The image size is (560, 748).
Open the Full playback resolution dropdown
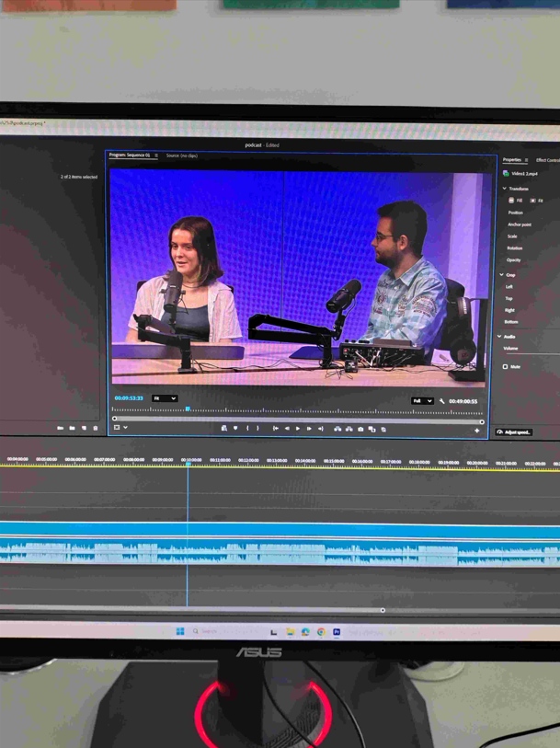click(422, 401)
